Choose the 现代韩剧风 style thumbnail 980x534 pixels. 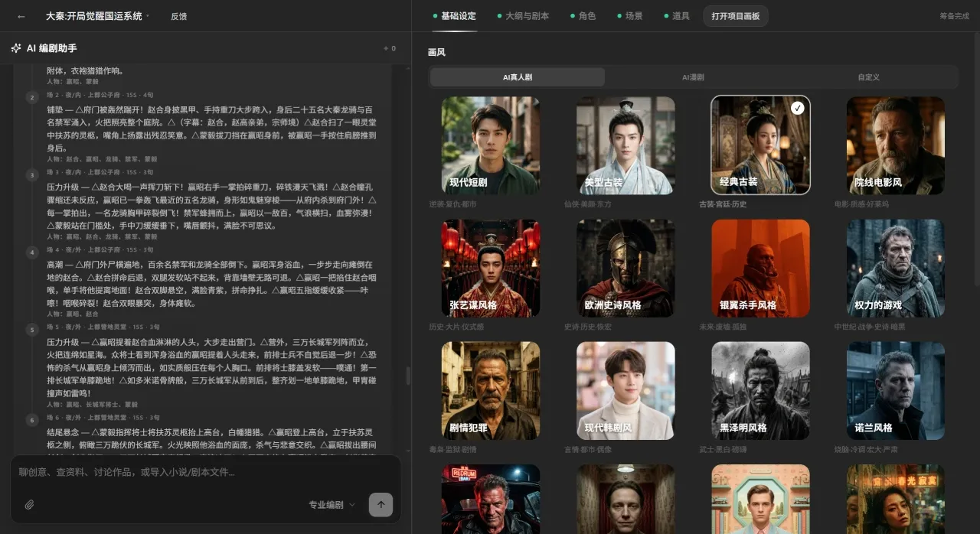(626, 390)
